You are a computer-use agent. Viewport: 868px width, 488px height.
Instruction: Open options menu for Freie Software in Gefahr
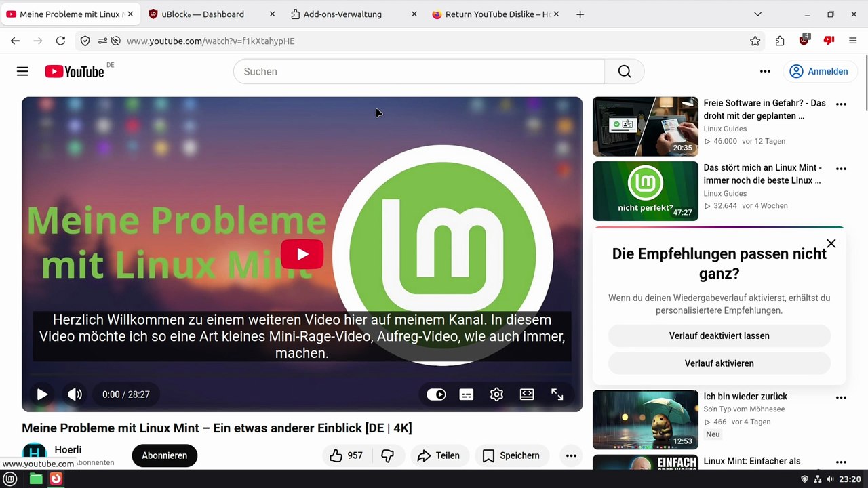(x=841, y=104)
